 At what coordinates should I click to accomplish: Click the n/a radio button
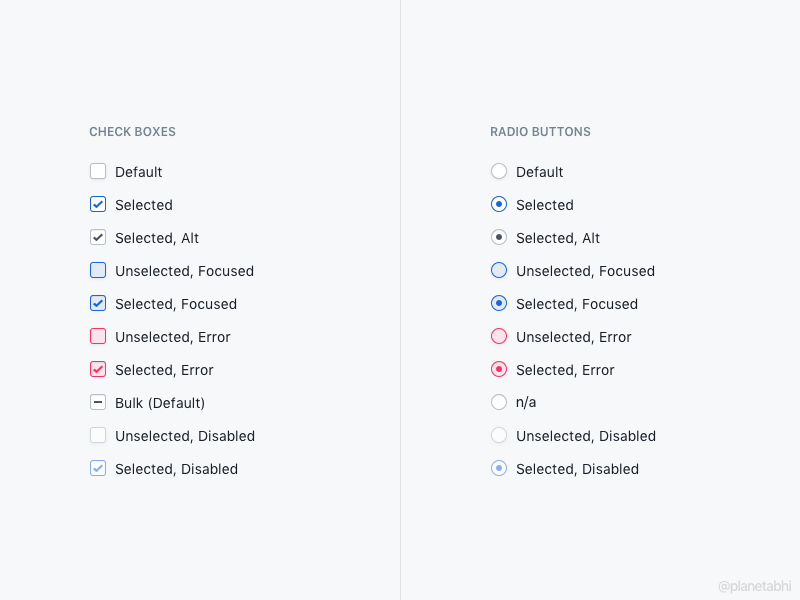pos(499,402)
